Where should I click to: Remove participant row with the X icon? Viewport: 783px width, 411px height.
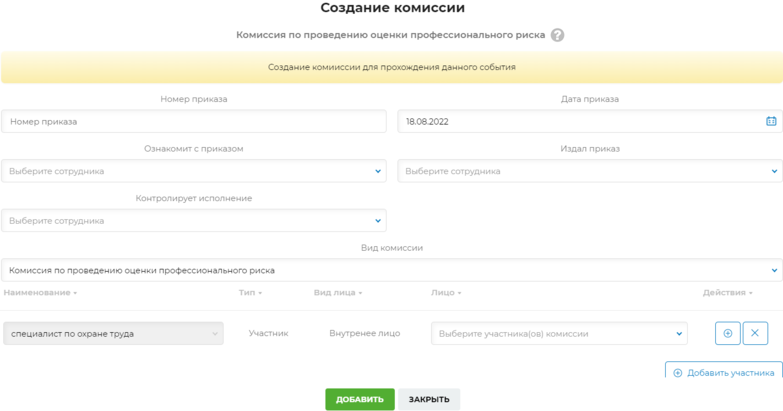click(755, 333)
